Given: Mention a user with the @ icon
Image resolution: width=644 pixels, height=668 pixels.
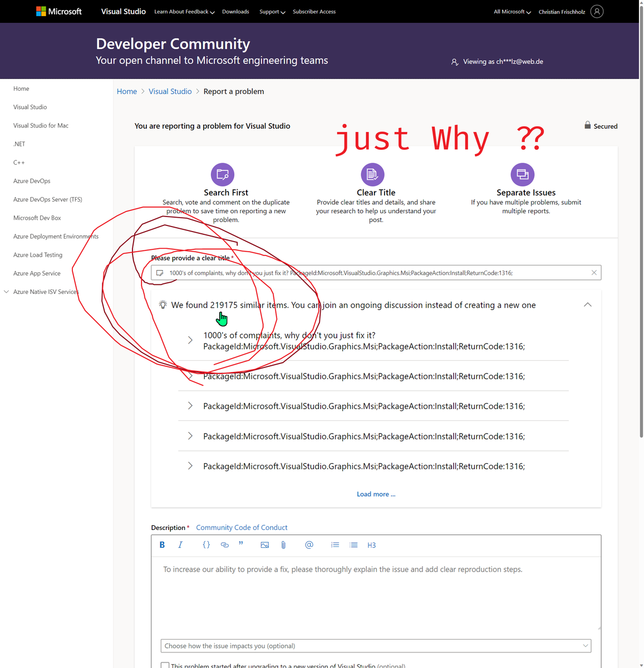Looking at the screenshot, I should click(x=309, y=545).
